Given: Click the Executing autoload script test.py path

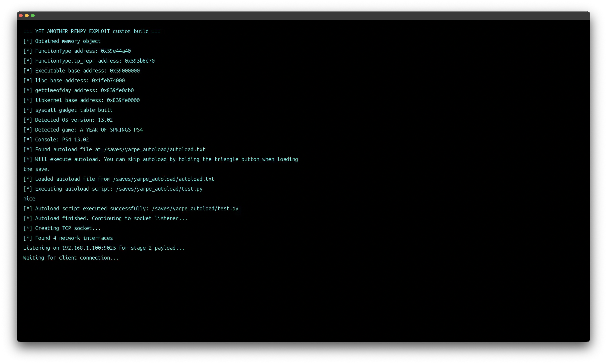Looking at the screenshot, I should (x=159, y=189).
